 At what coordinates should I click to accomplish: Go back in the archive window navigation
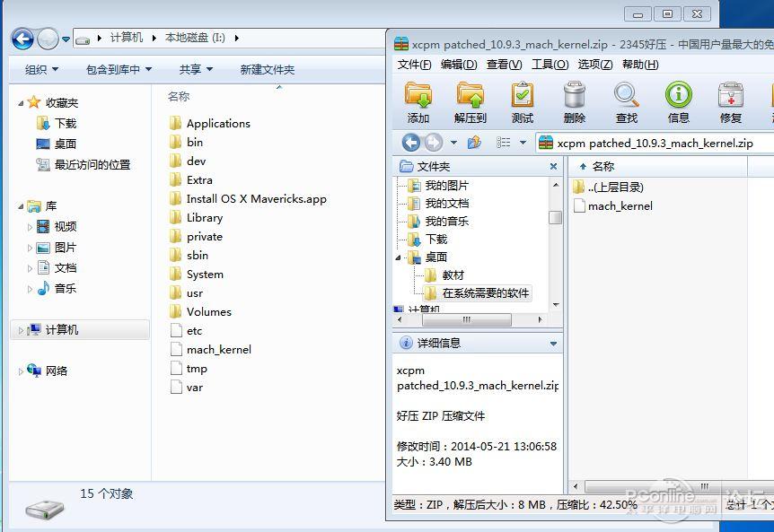(x=410, y=143)
